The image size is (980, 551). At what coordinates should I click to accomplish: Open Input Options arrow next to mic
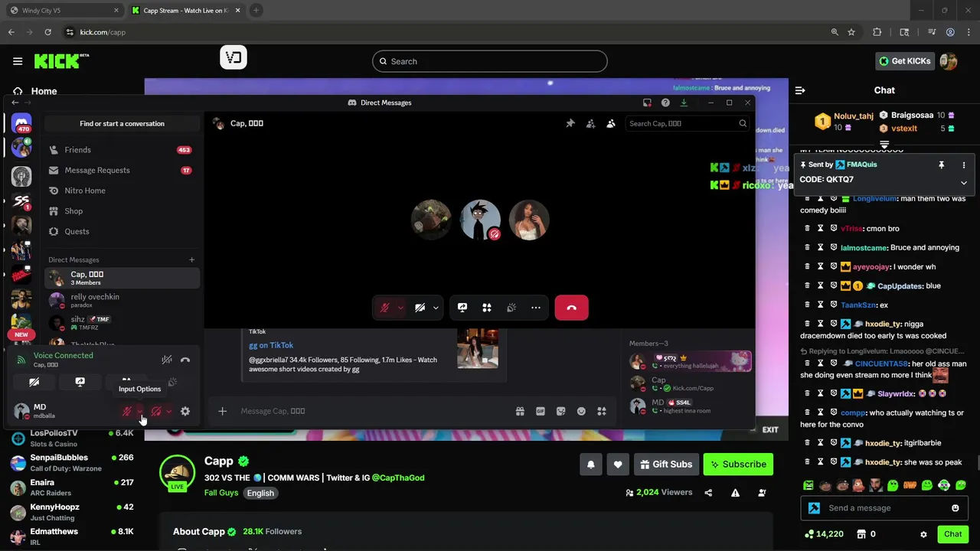tap(140, 412)
